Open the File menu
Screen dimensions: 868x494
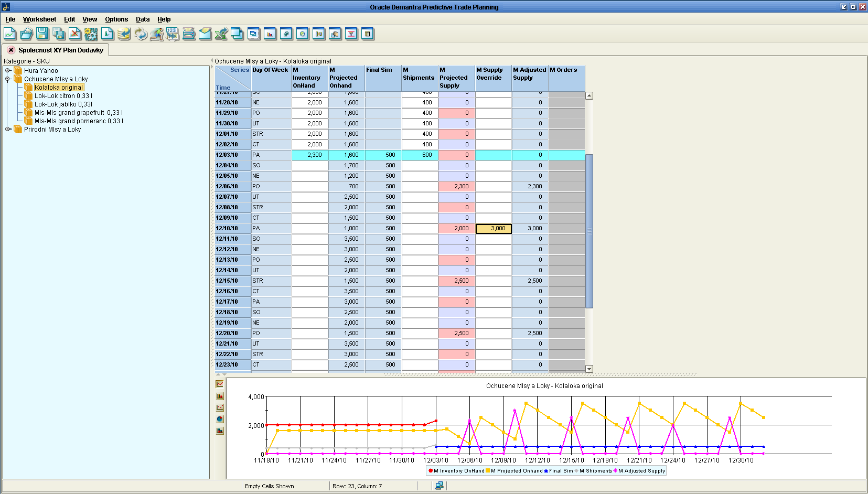[x=10, y=19]
